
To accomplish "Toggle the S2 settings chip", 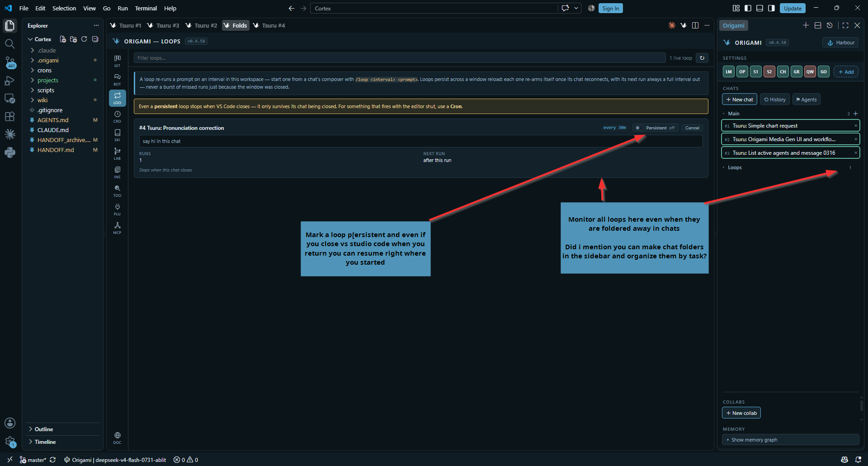I will (769, 71).
